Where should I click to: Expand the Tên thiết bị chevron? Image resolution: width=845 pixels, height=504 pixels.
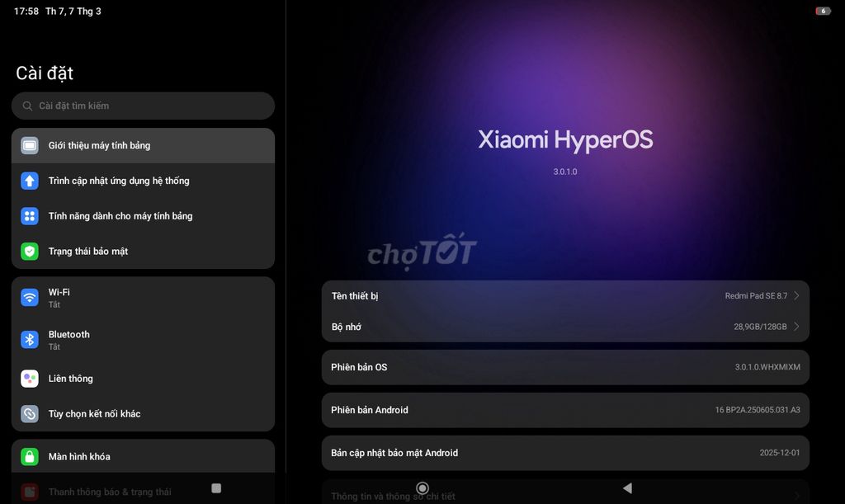[x=796, y=295]
